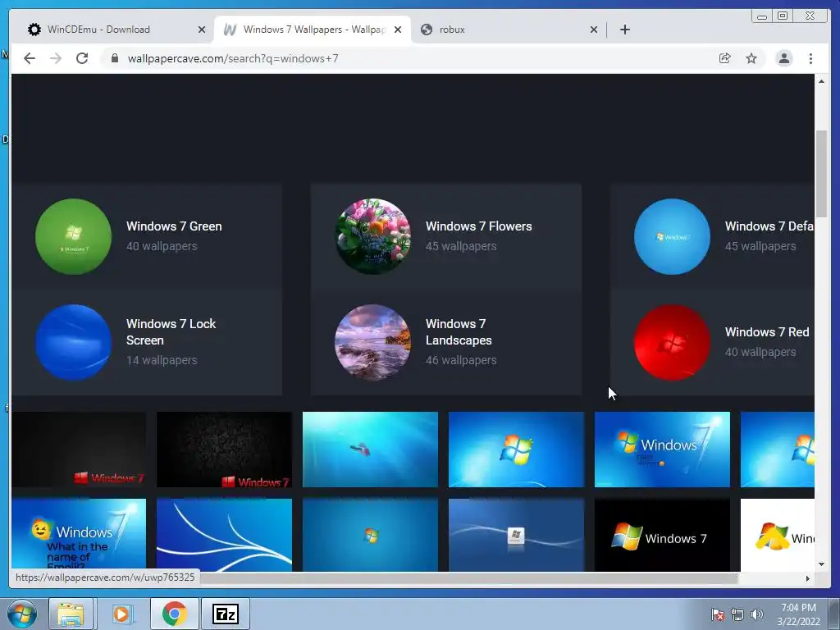
Task: Open the Windows Start orb
Action: point(22,614)
